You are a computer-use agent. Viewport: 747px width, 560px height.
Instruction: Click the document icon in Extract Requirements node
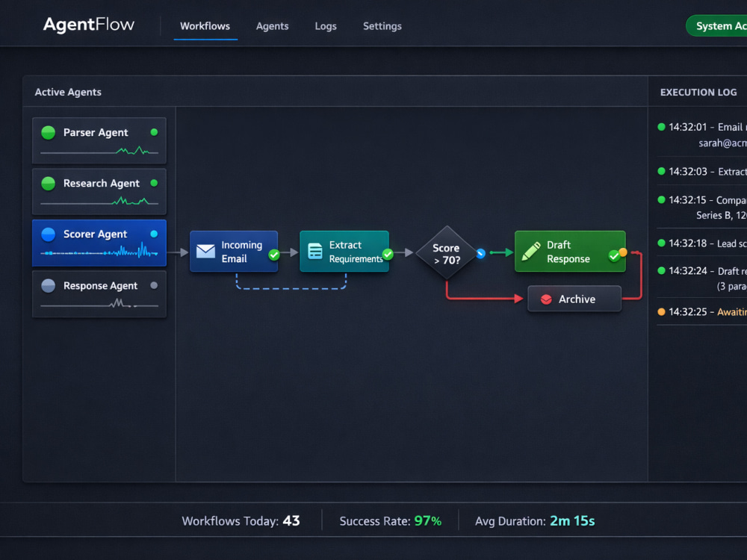pos(315,251)
